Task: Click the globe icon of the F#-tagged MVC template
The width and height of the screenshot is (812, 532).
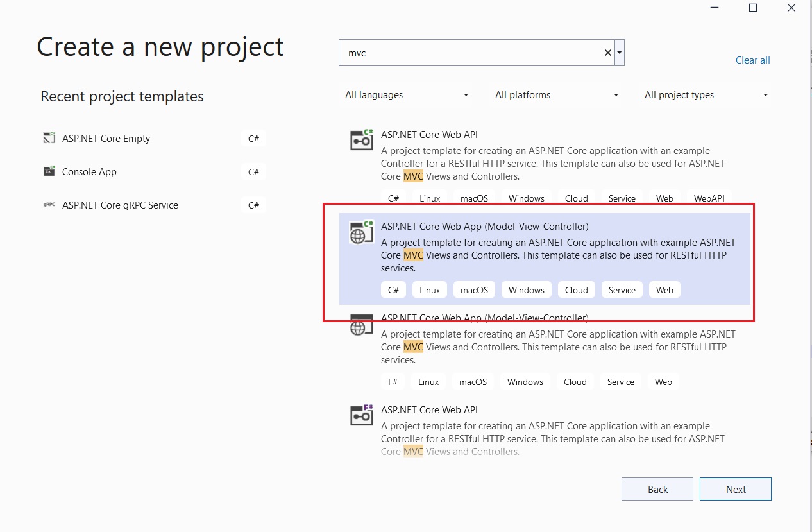Action: click(x=362, y=325)
